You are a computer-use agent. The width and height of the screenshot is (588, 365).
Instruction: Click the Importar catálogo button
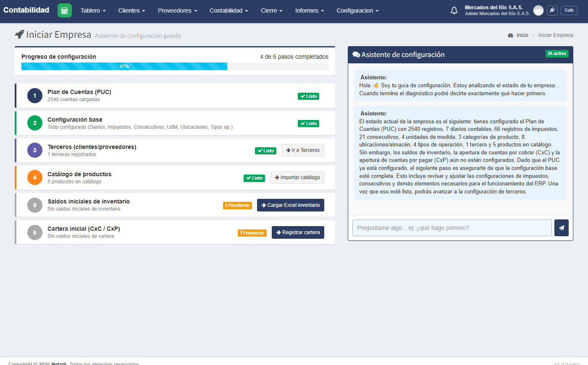(x=297, y=177)
